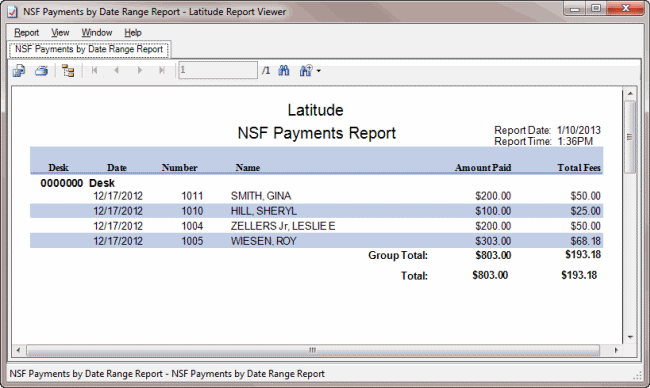This screenshot has width=650, height=388.
Task: Click the Date column header
Action: tap(117, 167)
